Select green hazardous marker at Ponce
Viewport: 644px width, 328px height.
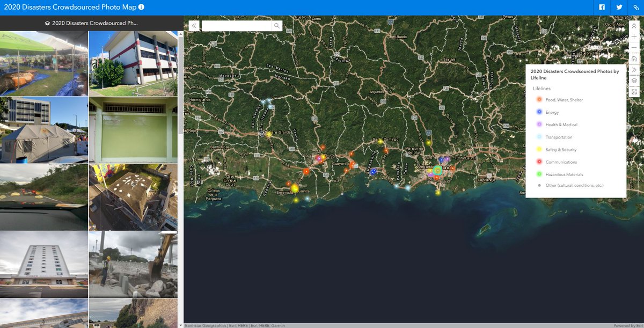coord(437,170)
